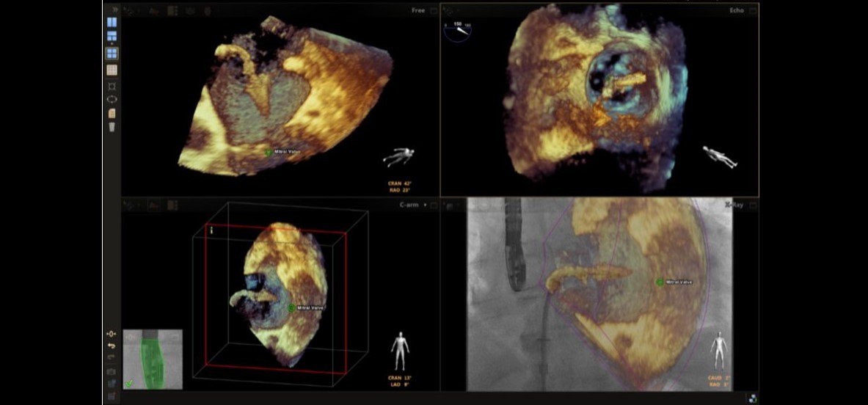The width and height of the screenshot is (868, 405).
Task: Click the camera snapshot icon in sidebar
Action: tap(112, 371)
